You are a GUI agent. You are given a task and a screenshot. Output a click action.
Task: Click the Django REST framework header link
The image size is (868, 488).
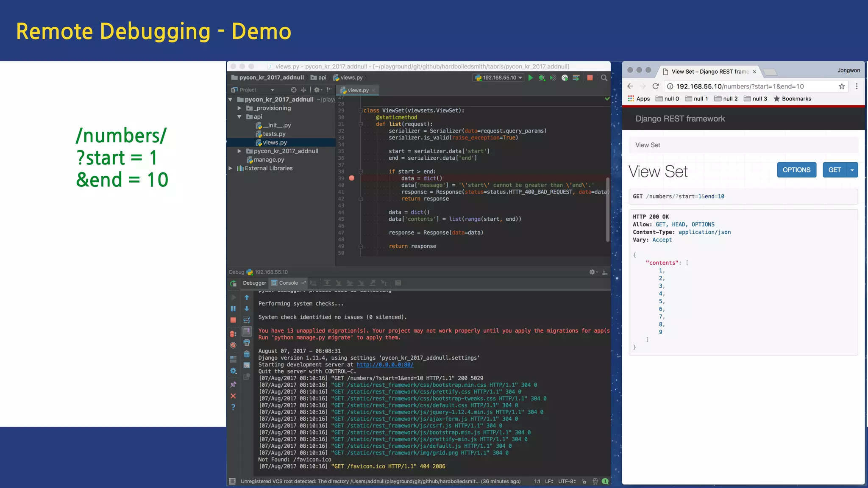[680, 119]
